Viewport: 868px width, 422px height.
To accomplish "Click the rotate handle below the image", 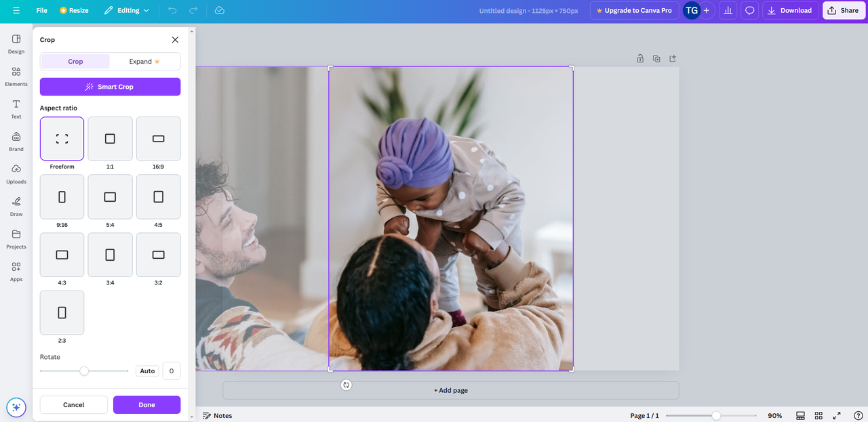I will pos(347,385).
